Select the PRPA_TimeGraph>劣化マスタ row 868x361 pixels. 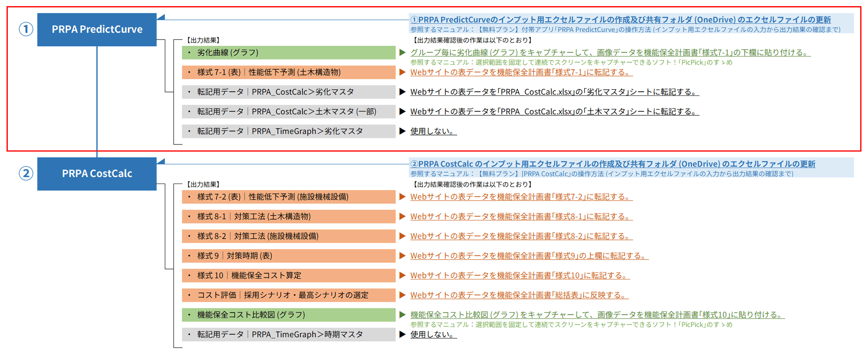point(289,131)
